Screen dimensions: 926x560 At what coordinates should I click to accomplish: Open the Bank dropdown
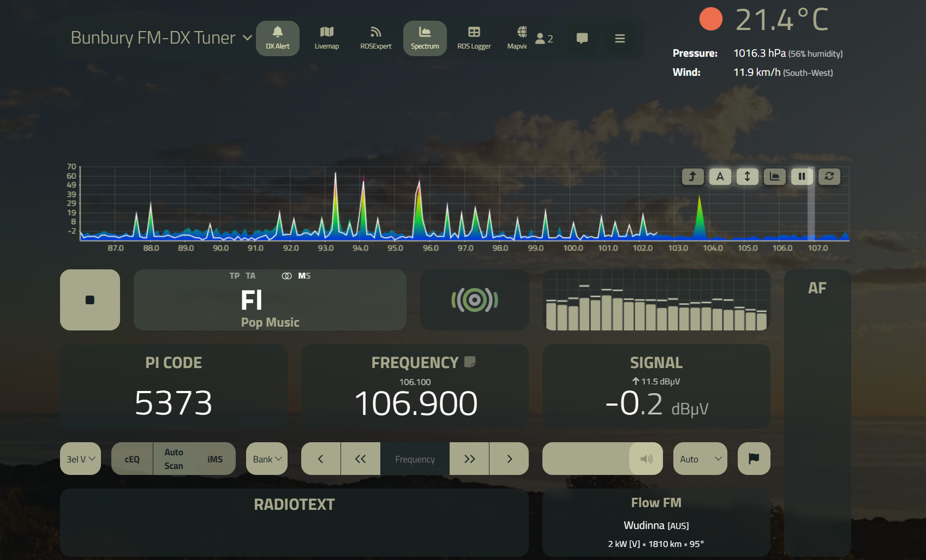click(267, 459)
